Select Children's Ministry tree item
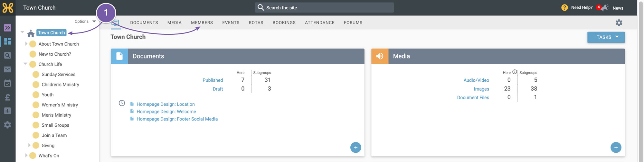 click(x=60, y=85)
